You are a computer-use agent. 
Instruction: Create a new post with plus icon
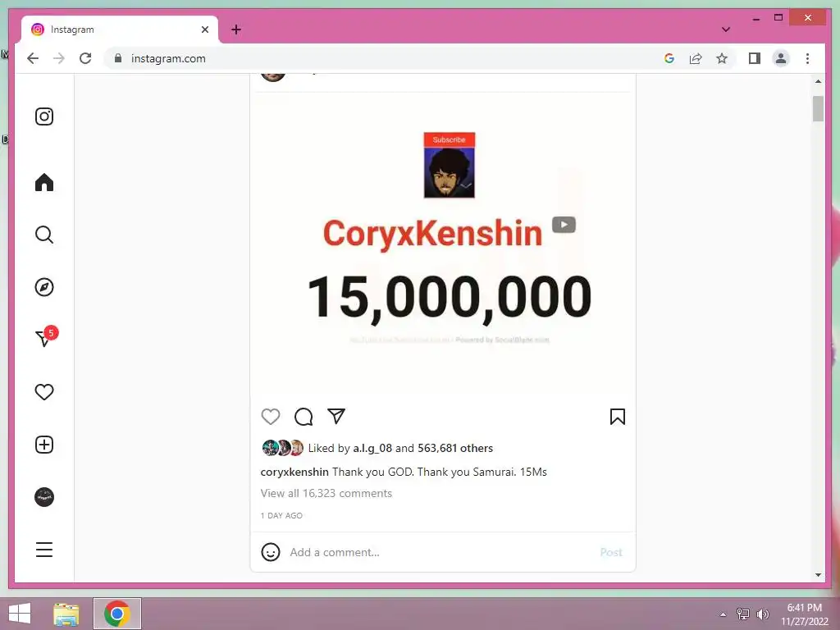click(44, 445)
